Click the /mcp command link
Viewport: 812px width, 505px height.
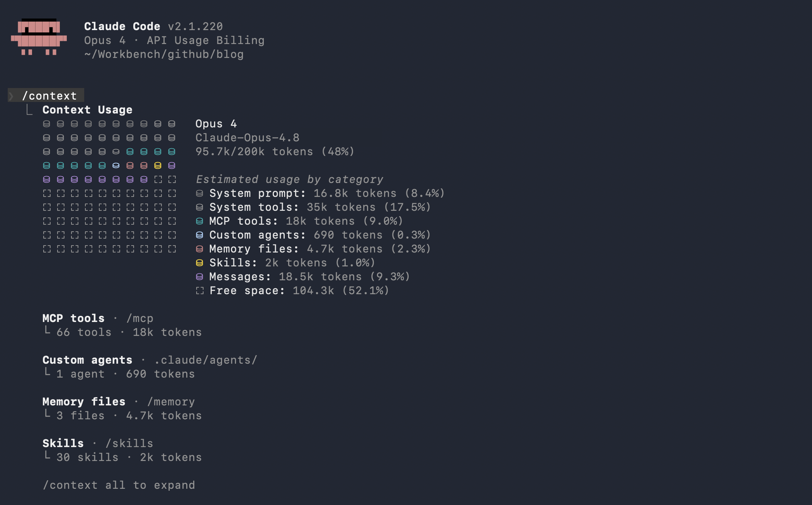140,319
